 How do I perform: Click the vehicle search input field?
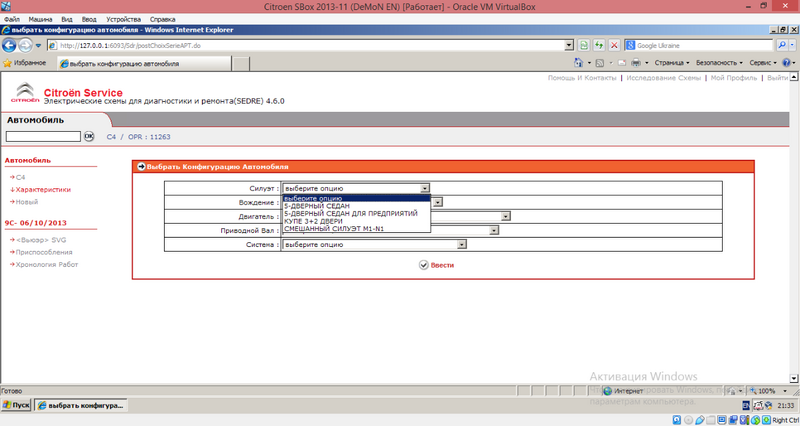pos(42,136)
